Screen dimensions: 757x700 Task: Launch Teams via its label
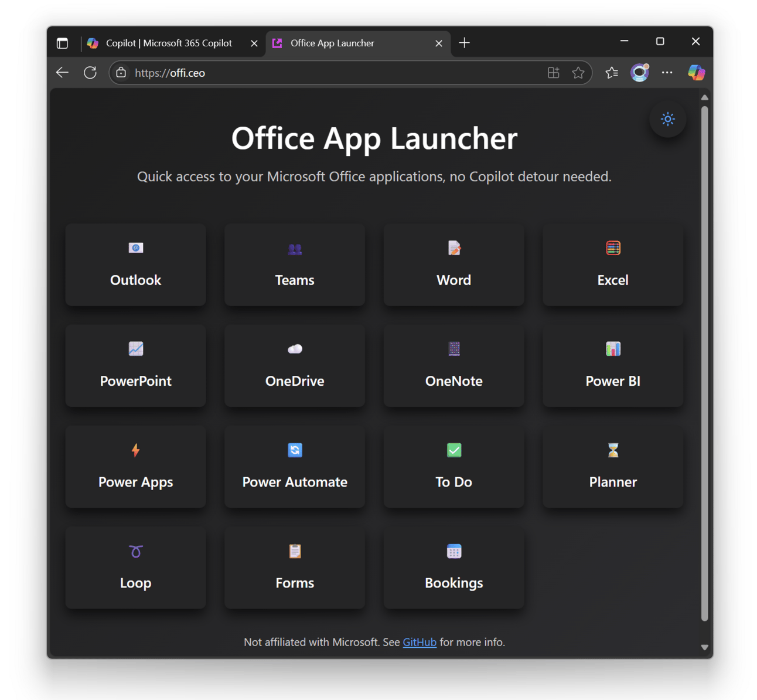pyautogui.click(x=295, y=280)
